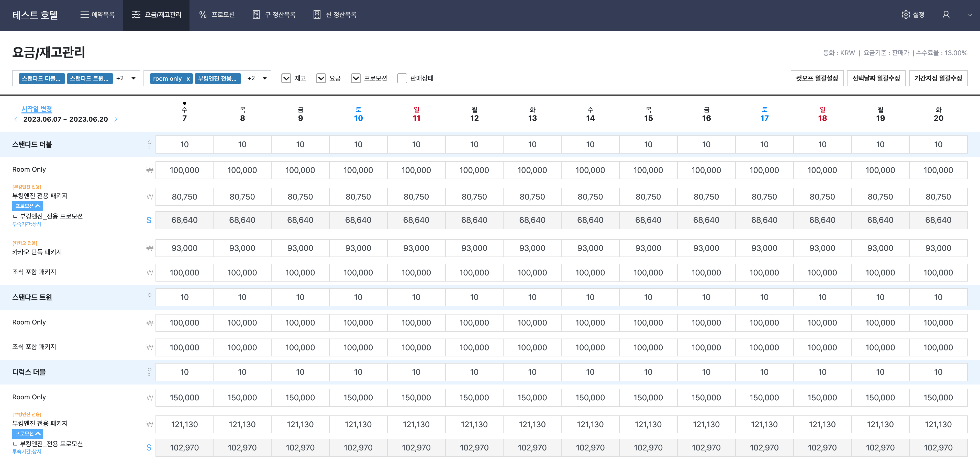Go to next date range arrow
Viewport: 980px width, 465px height.
[x=116, y=119]
